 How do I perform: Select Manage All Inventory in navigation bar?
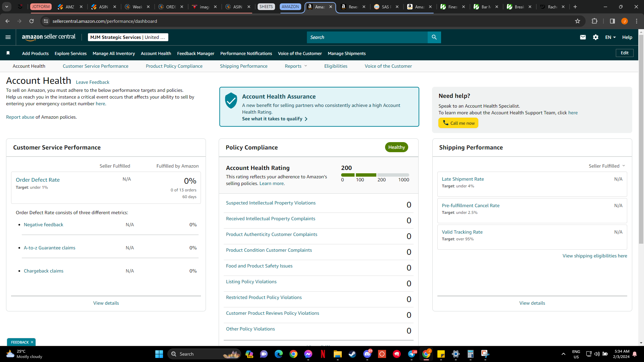coord(114,53)
